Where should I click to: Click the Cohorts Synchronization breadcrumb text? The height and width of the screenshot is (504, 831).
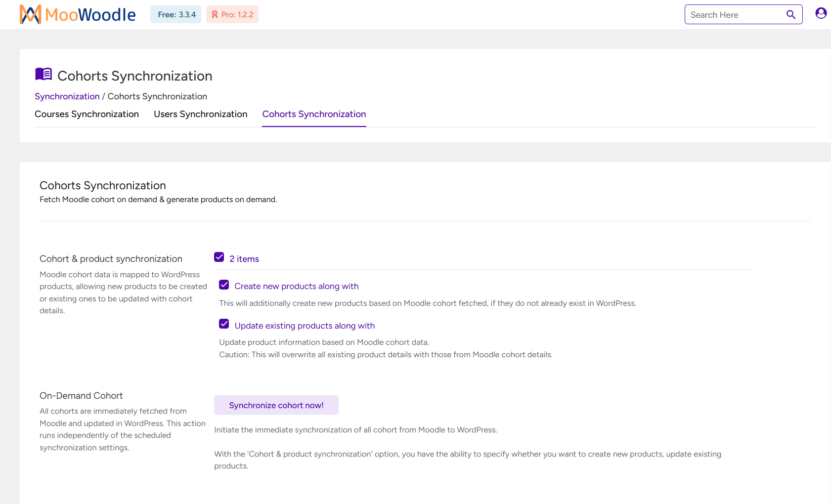[157, 96]
